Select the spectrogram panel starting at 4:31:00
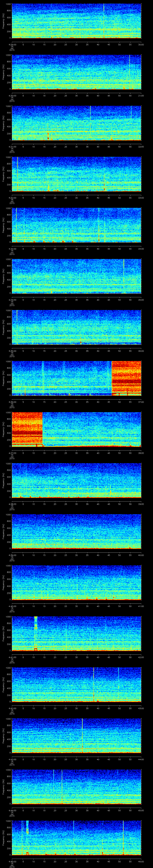Viewport: 153px width, 868px height. tap(76, 123)
